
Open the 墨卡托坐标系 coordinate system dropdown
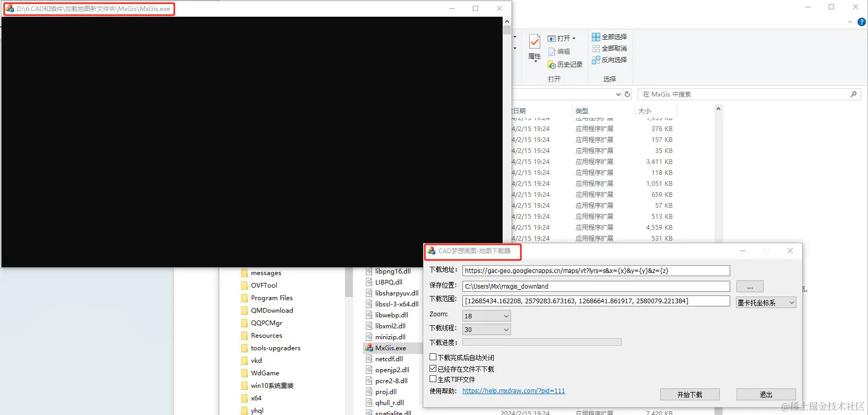(766, 302)
